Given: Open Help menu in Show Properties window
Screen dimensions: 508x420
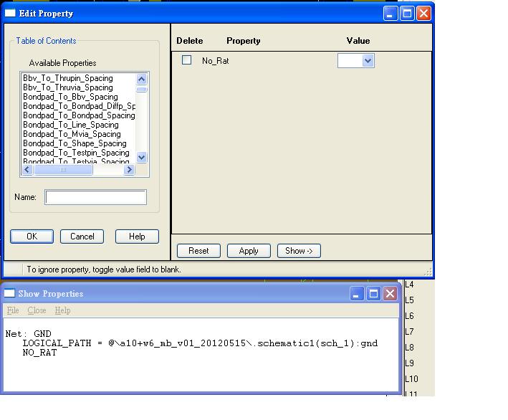Looking at the screenshot, I should pos(62,310).
